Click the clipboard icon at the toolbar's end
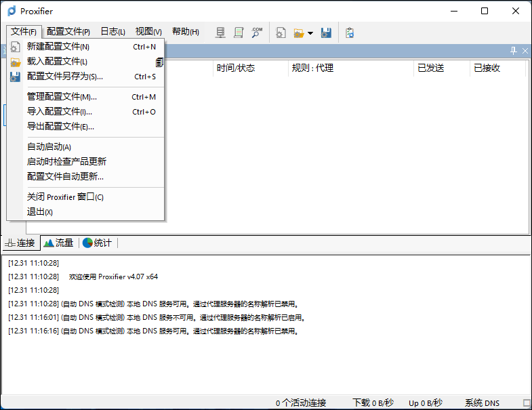The image size is (532, 410). [350, 32]
